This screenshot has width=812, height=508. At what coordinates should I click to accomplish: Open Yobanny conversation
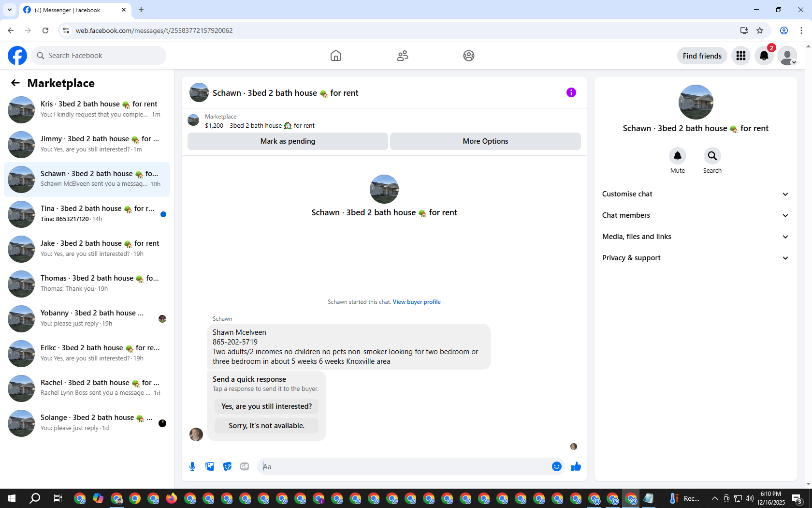point(87,318)
